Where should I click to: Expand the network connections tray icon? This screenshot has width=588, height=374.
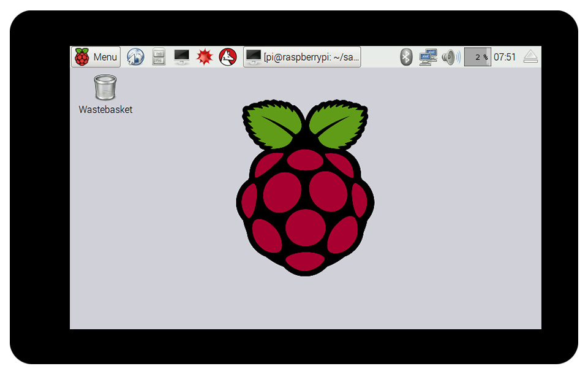428,57
